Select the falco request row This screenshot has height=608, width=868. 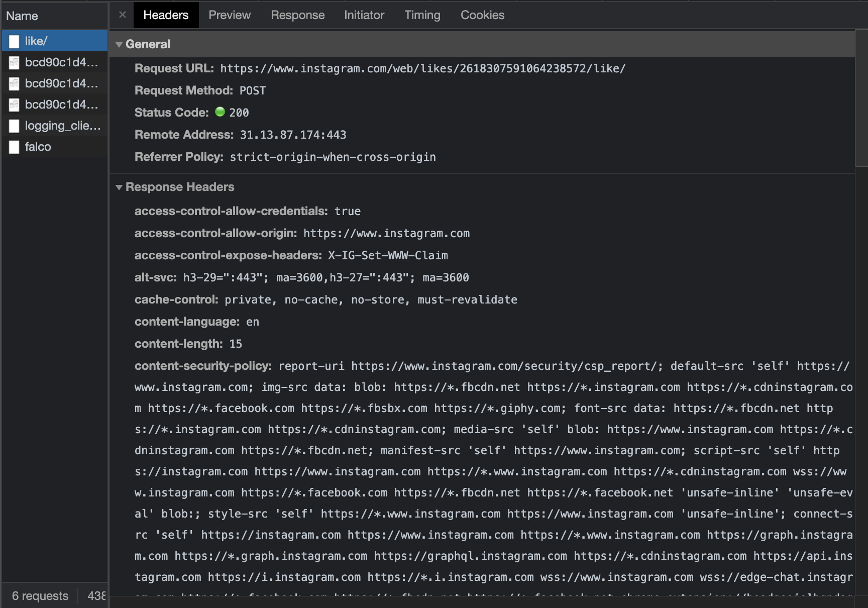click(55, 147)
